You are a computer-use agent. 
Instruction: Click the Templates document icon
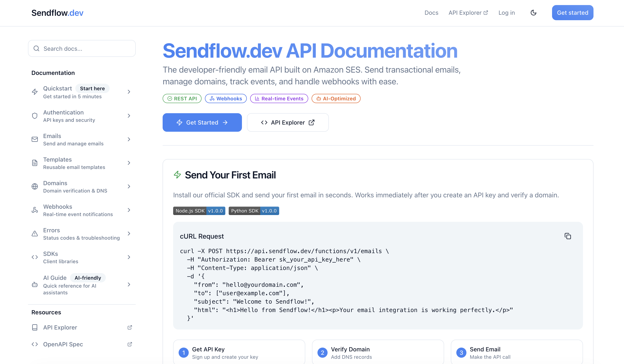[35, 163]
